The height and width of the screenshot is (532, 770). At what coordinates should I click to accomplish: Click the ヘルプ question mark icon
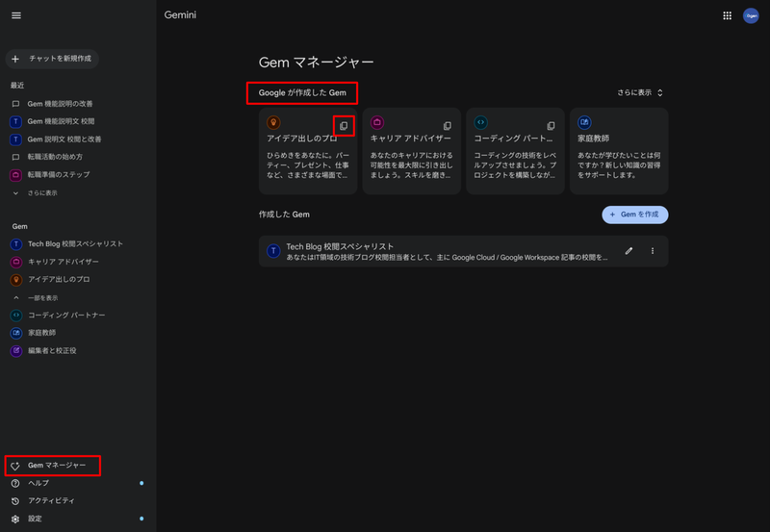[15, 483]
